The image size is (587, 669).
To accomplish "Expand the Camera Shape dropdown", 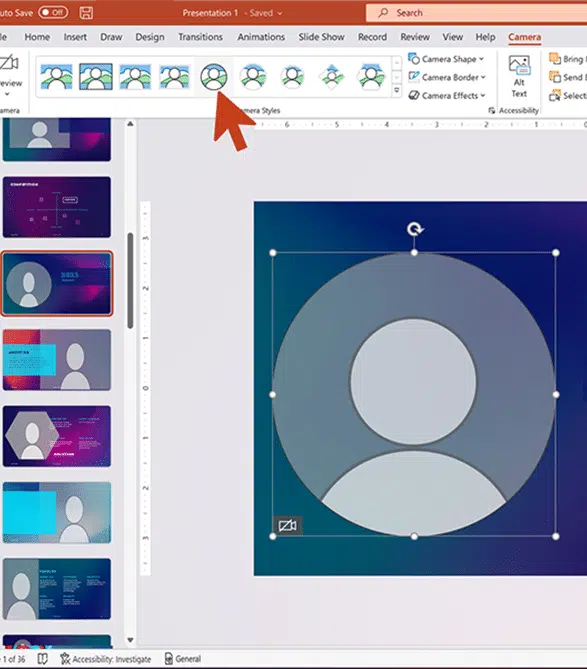I will (x=446, y=59).
